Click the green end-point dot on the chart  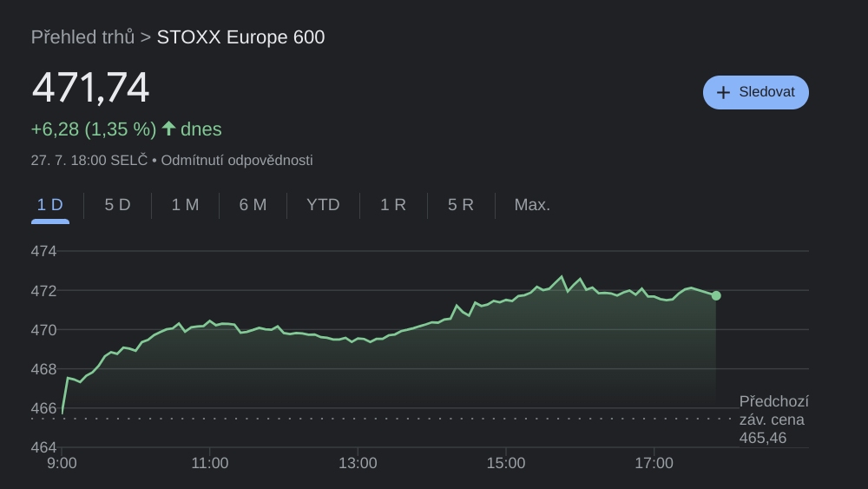(x=716, y=295)
